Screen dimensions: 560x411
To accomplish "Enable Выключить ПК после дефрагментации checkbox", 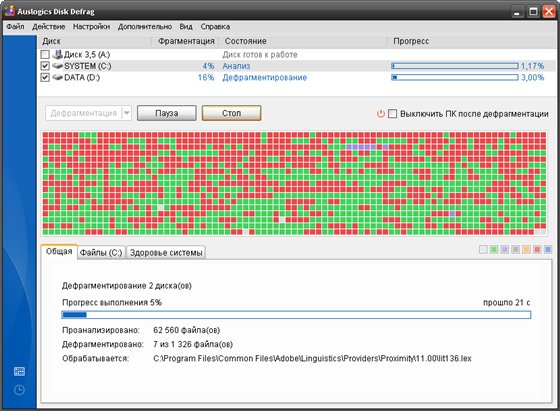I will point(392,114).
